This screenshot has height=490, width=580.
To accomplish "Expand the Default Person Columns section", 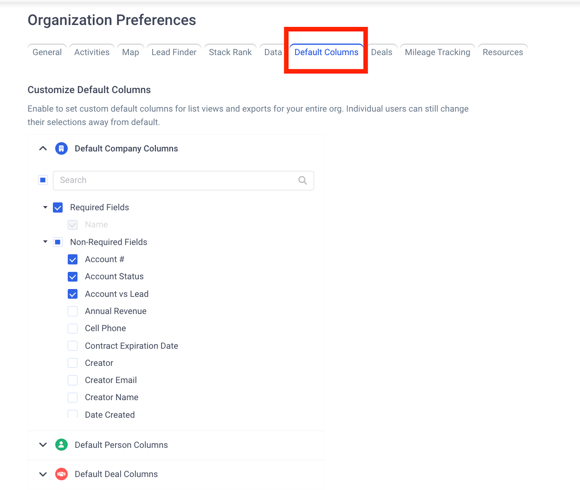I will (x=43, y=445).
